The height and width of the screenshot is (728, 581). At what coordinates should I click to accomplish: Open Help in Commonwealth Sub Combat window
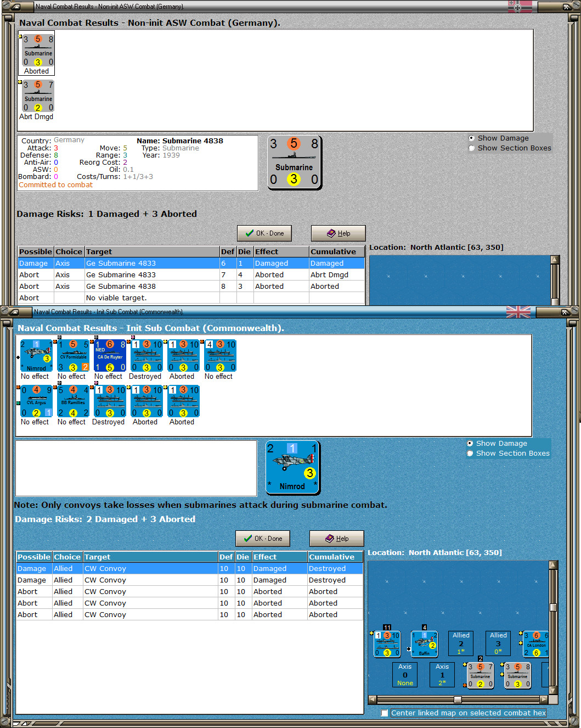coord(337,539)
